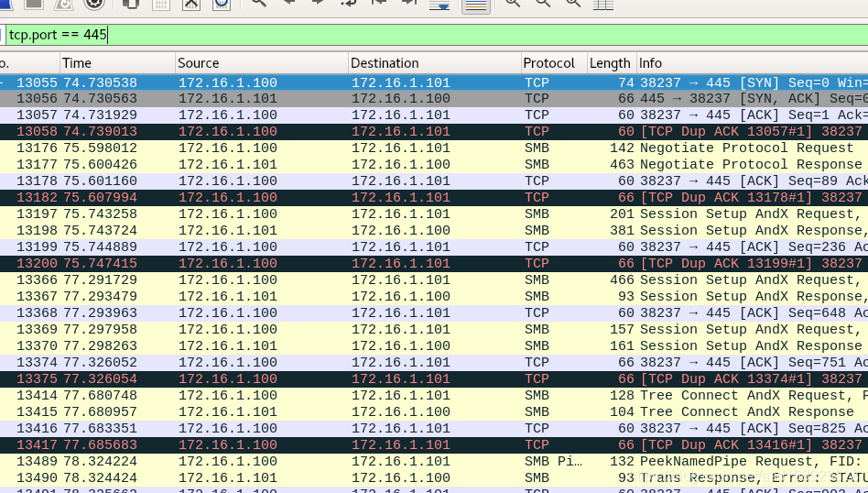Toggle packet list colorizing button
The image size is (868, 493).
pyautogui.click(x=475, y=5)
